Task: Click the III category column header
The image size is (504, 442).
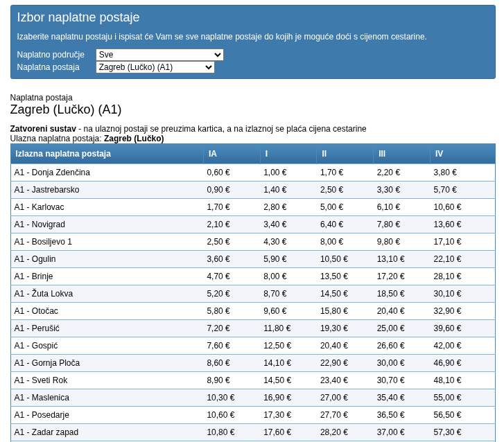Action: click(x=382, y=154)
